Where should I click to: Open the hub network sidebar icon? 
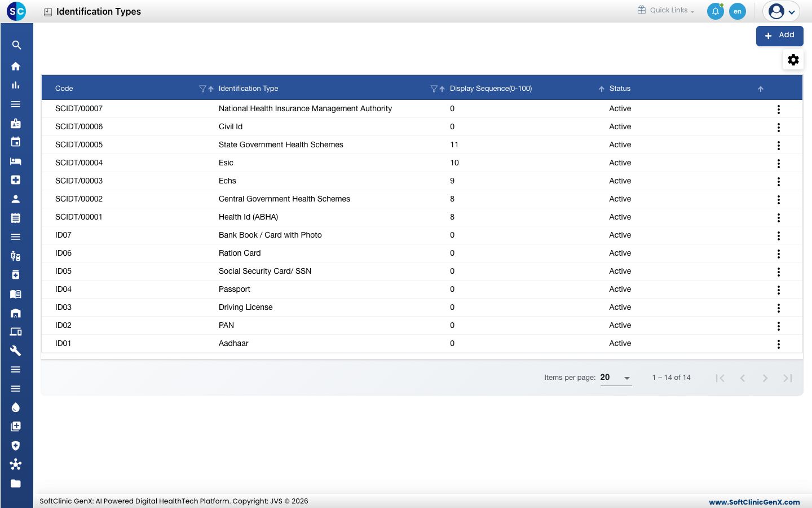tap(16, 465)
